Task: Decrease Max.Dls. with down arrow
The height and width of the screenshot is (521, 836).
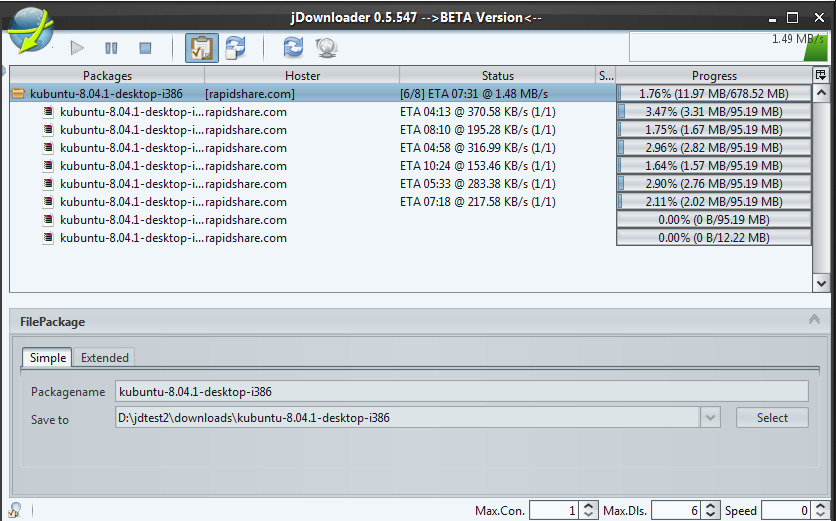Action: point(711,516)
